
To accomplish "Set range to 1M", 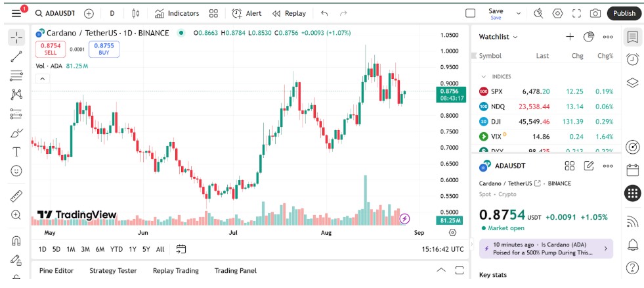I will [71, 249].
